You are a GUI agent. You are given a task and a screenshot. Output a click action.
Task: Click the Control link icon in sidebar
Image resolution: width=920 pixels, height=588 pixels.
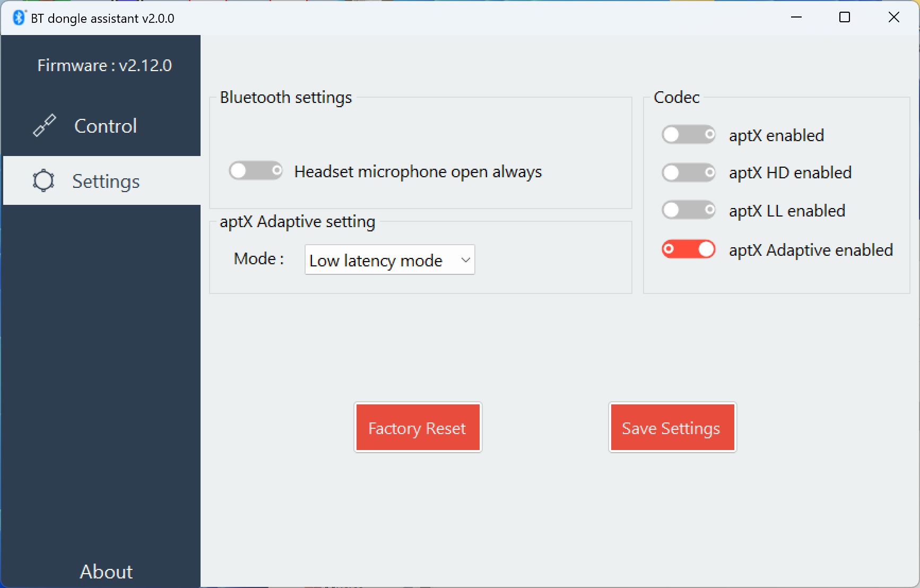[x=45, y=125]
